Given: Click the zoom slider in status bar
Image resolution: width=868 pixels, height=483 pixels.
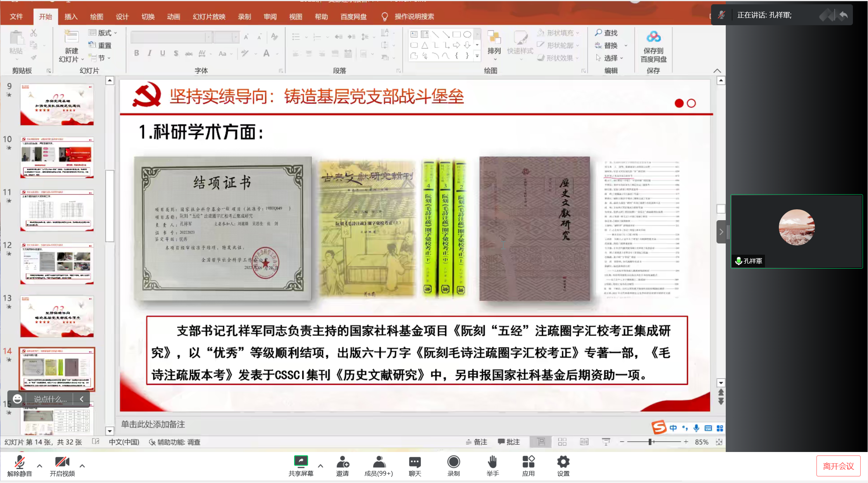Looking at the screenshot, I should coord(651,442).
